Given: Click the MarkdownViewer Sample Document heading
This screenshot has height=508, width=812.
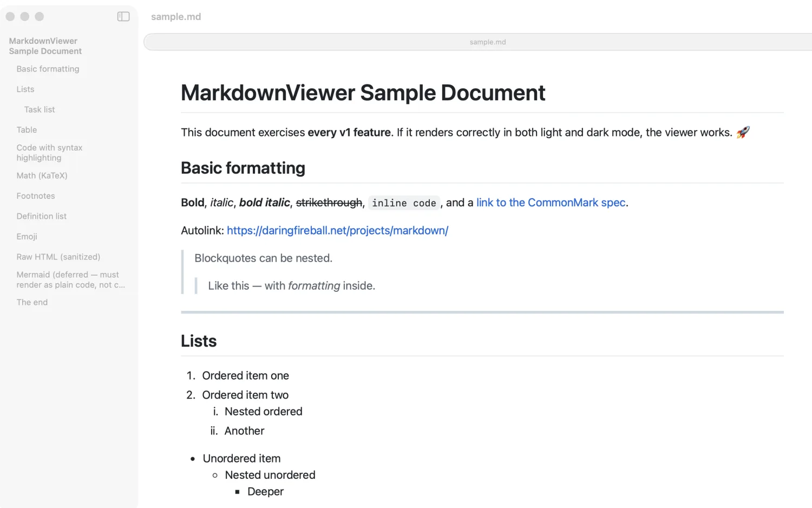Looking at the screenshot, I should [x=363, y=93].
